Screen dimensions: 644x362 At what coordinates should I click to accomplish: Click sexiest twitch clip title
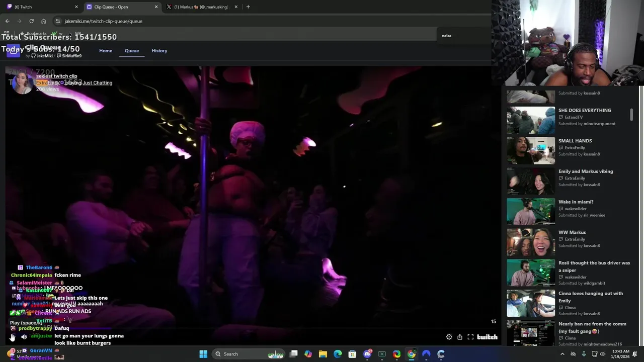point(56,76)
